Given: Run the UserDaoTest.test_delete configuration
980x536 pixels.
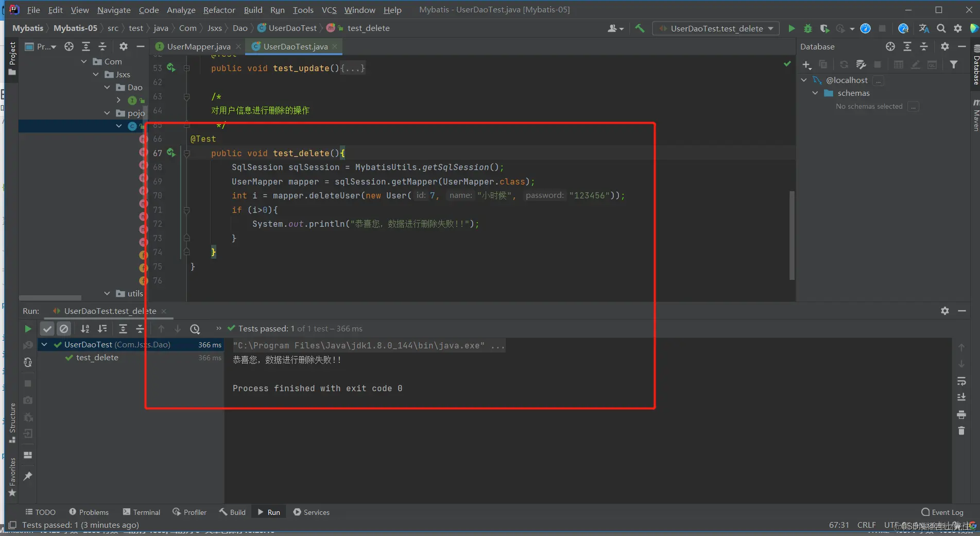Looking at the screenshot, I should pos(792,28).
